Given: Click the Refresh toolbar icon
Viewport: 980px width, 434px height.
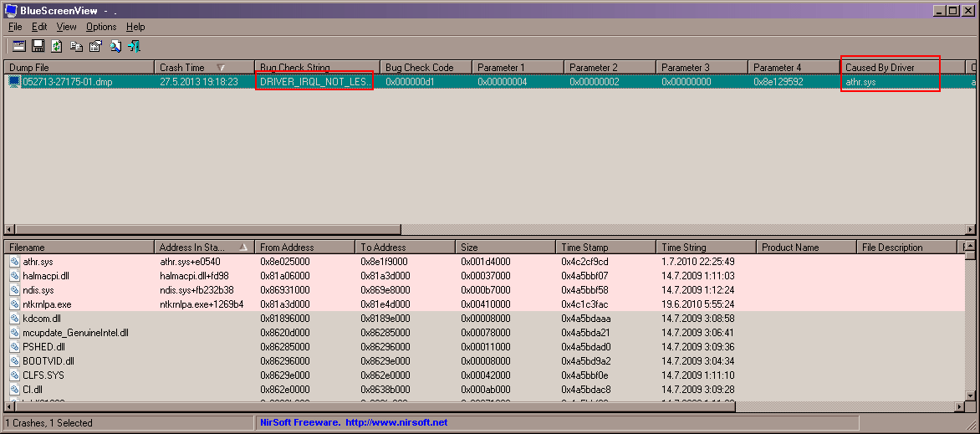Looking at the screenshot, I should click(x=56, y=46).
